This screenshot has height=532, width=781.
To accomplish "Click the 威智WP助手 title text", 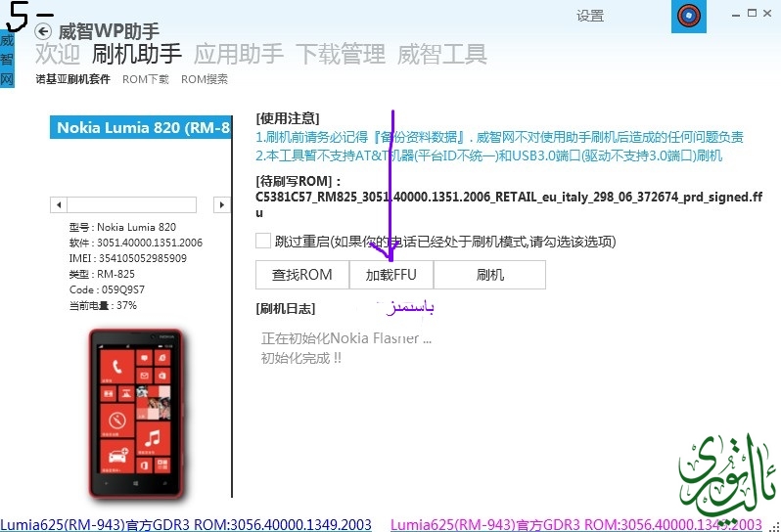I will point(109,32).
